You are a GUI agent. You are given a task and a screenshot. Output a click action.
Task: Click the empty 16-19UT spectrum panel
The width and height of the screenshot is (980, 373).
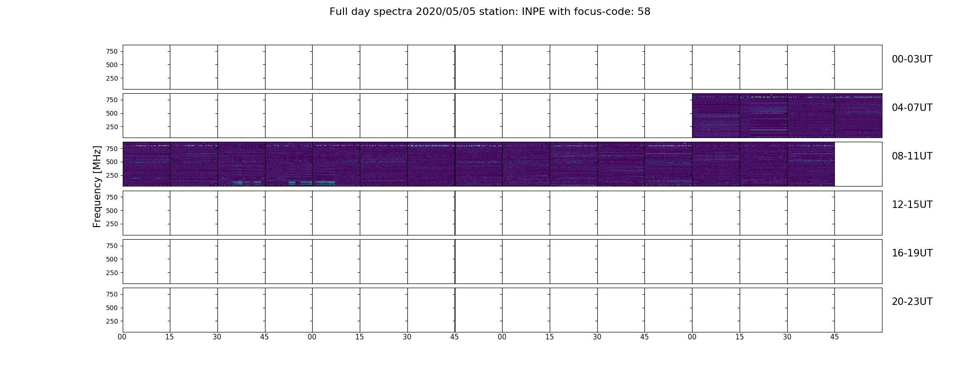point(502,261)
